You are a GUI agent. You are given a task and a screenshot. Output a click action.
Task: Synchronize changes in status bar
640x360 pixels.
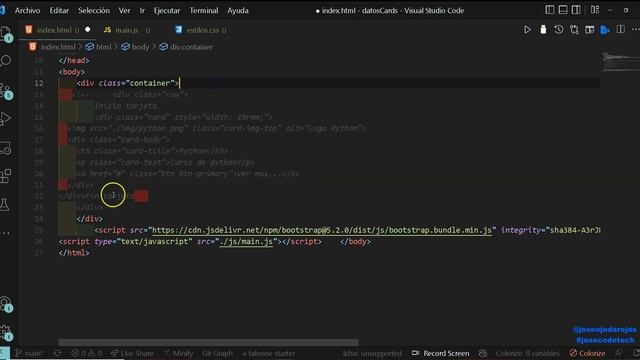click(58, 353)
